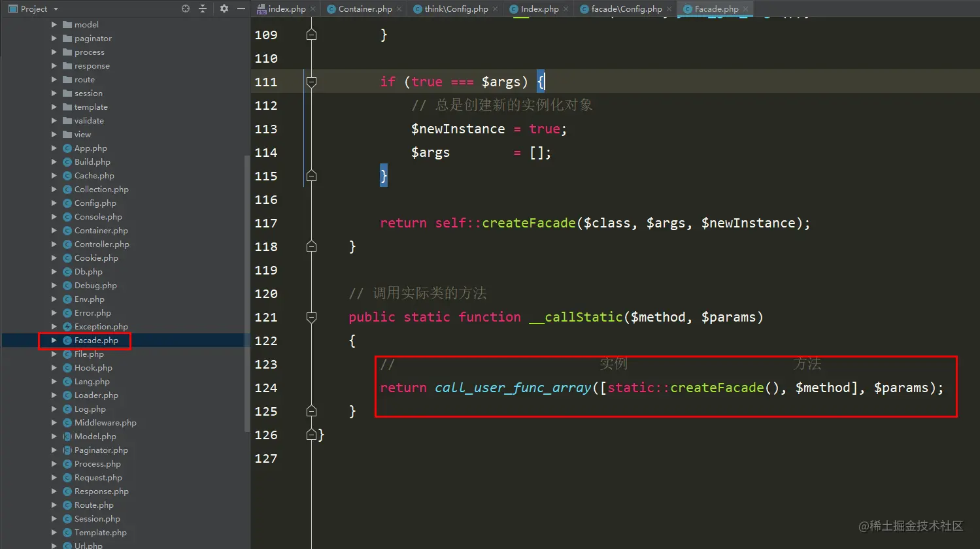This screenshot has height=549, width=980.
Task: Close the facade\Config.php tab
Action: 669,9
